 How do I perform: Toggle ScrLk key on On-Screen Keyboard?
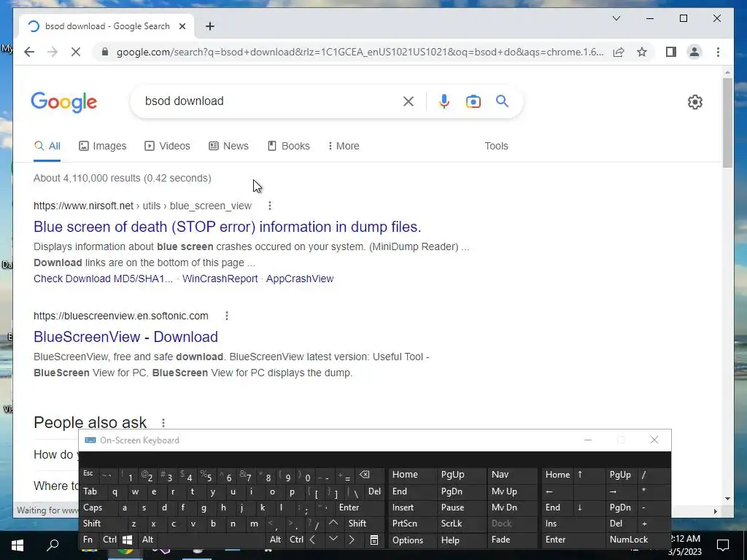click(x=461, y=524)
